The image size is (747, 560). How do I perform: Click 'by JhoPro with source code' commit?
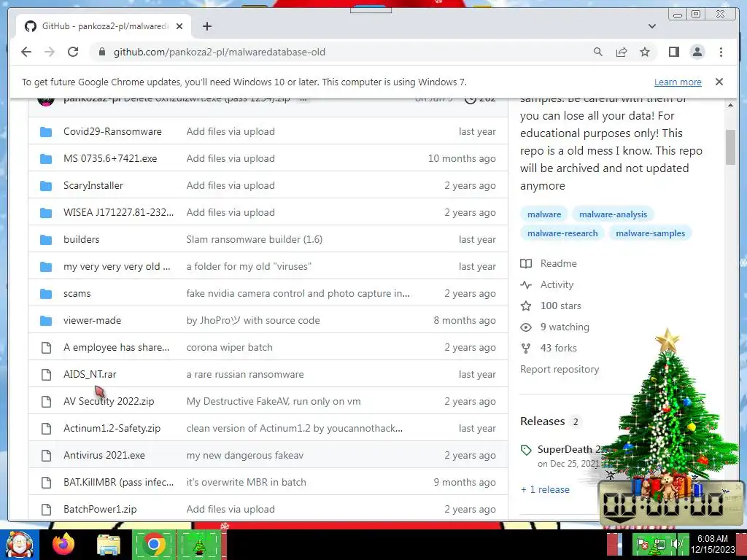pos(253,321)
